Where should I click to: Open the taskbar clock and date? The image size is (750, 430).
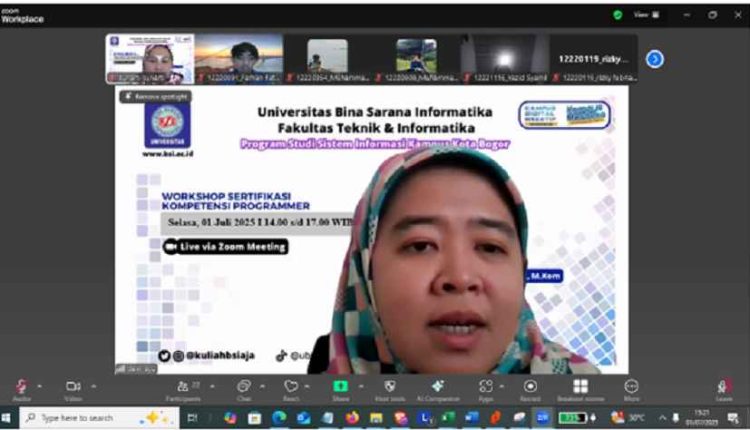point(701,418)
